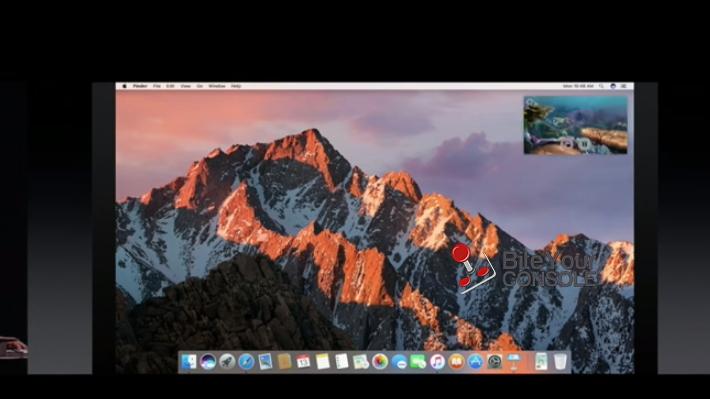Open Launchpad rocket icon in Dock
The width and height of the screenshot is (710, 399).
click(x=227, y=361)
